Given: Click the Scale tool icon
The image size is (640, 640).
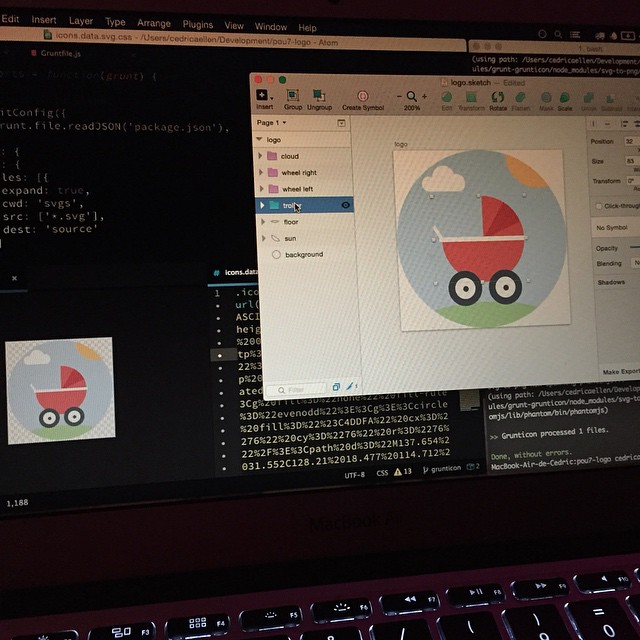Looking at the screenshot, I should (564, 96).
